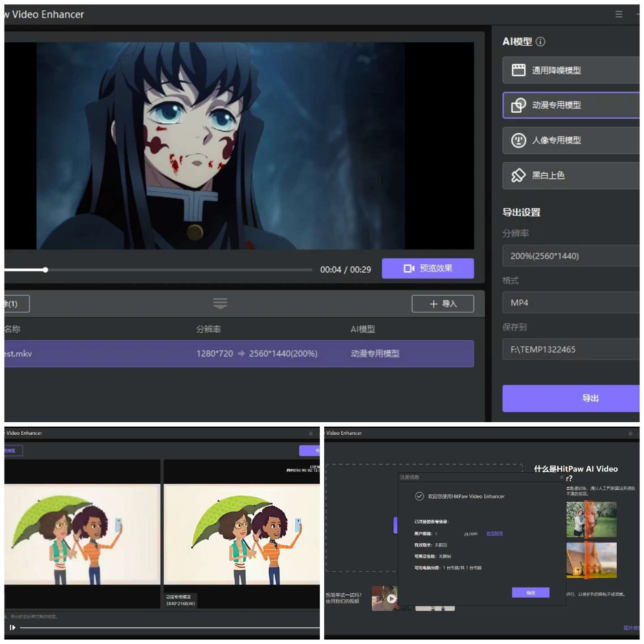Click the checkmark icon beside welcome message
The width and height of the screenshot is (644, 644).
pyautogui.click(x=419, y=496)
